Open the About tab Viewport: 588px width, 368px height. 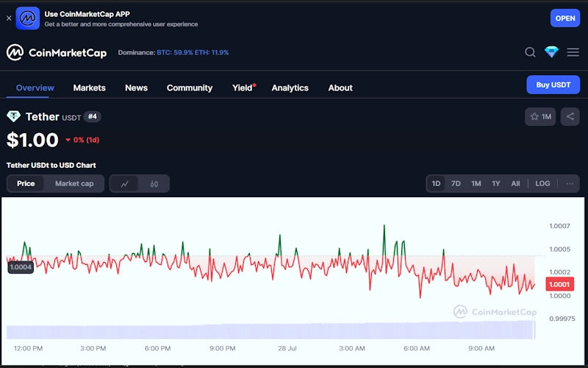(x=340, y=88)
